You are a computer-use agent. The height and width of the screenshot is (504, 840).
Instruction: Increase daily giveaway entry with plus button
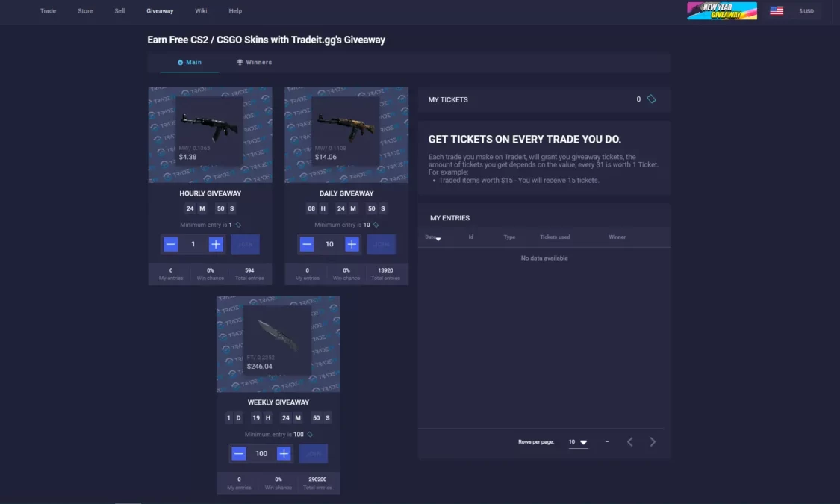[x=352, y=244]
